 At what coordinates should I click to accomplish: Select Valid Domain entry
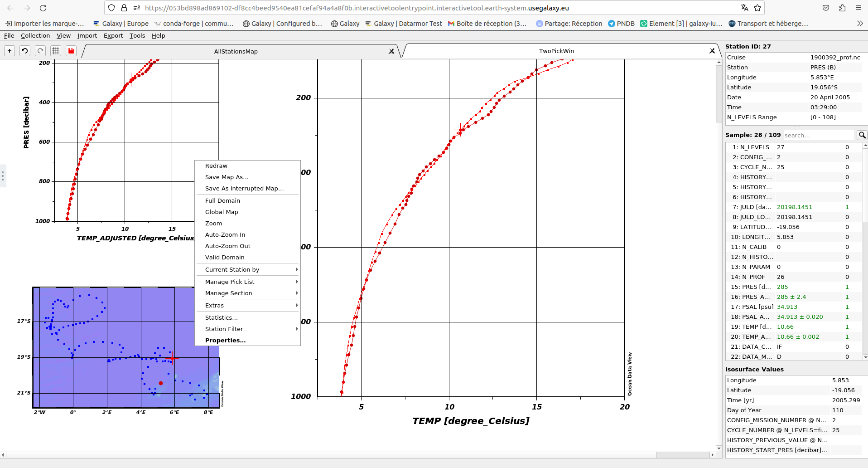247,258
